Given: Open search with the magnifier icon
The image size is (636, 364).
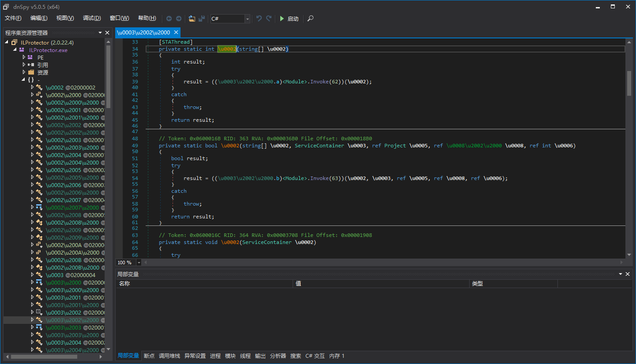Looking at the screenshot, I should 311,19.
